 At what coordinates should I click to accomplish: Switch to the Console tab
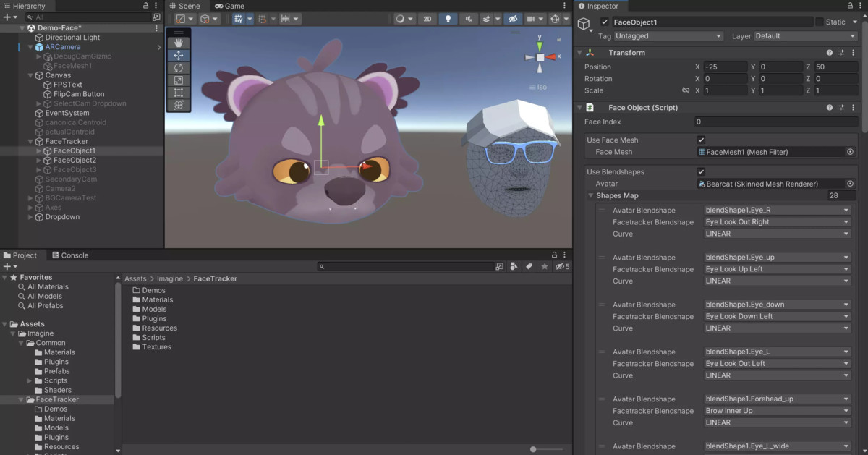tap(70, 255)
